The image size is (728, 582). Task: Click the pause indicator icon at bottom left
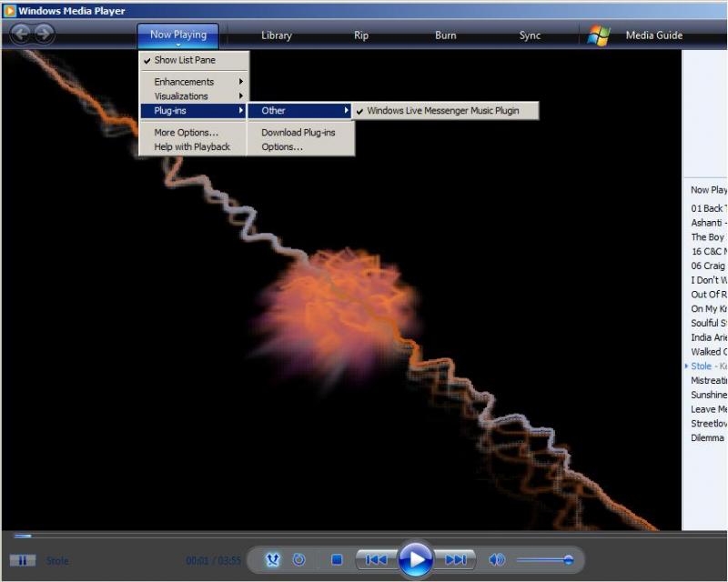tap(22, 561)
